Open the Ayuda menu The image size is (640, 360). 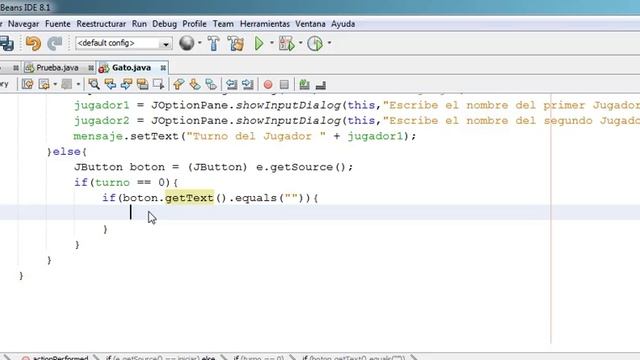[x=343, y=24]
